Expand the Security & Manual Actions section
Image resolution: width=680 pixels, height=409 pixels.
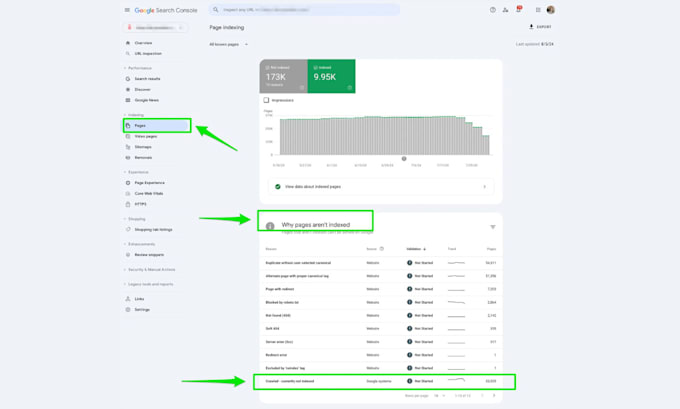point(150,270)
